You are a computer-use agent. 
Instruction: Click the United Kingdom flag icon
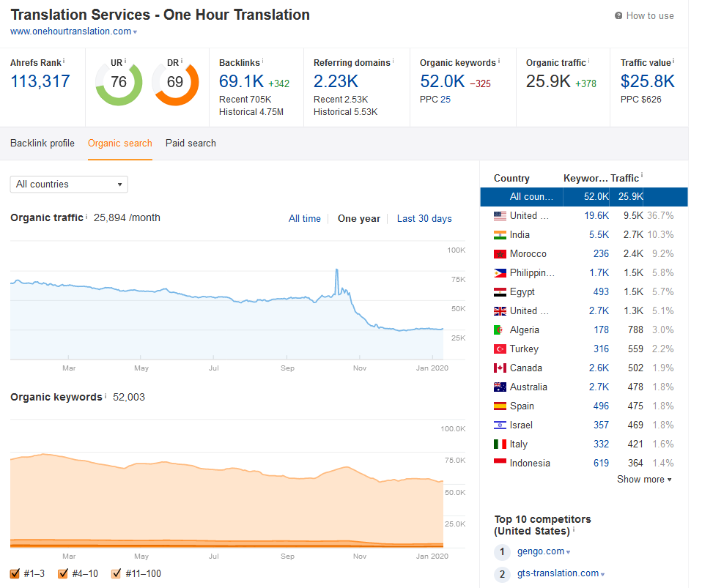500,311
